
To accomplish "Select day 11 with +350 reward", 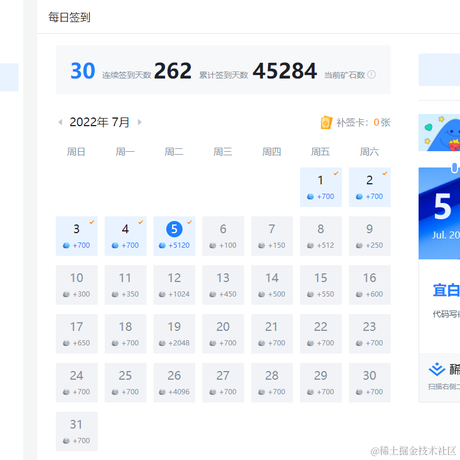I will click(125, 285).
